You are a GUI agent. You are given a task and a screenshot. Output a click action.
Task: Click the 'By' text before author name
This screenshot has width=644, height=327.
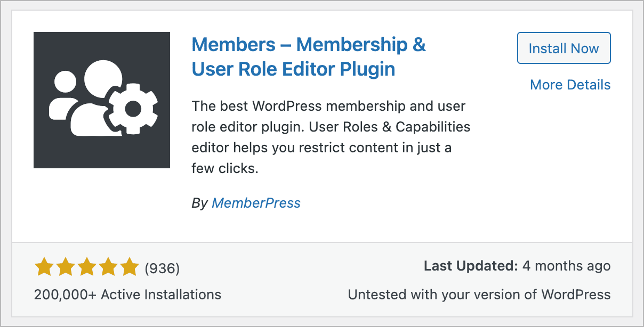[199, 203]
